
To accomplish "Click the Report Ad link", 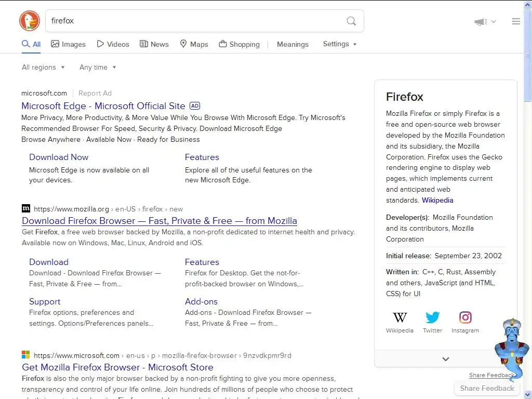I will coord(95,94).
